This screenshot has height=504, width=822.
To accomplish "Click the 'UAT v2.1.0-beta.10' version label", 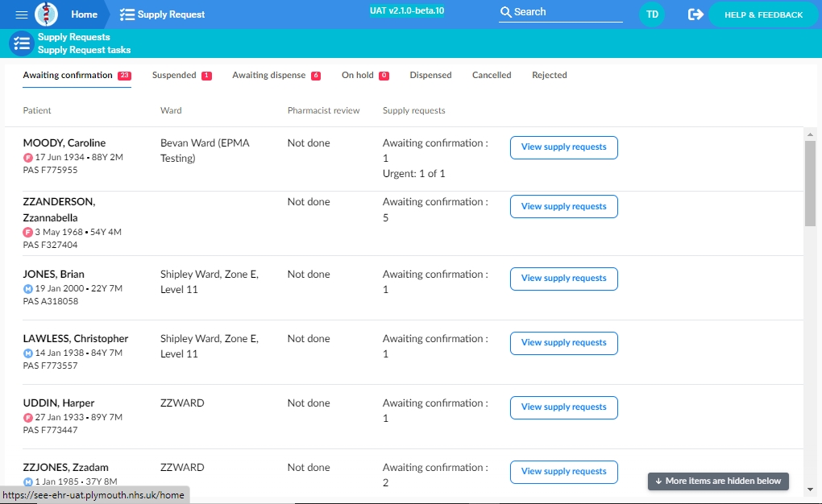I will (407, 11).
